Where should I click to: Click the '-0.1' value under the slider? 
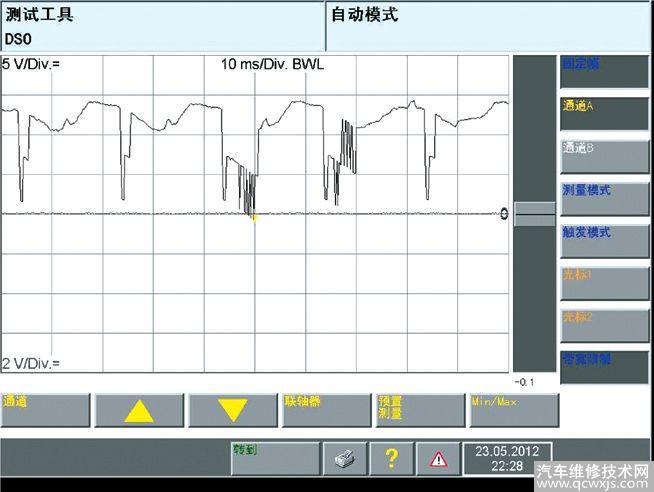pos(524,382)
